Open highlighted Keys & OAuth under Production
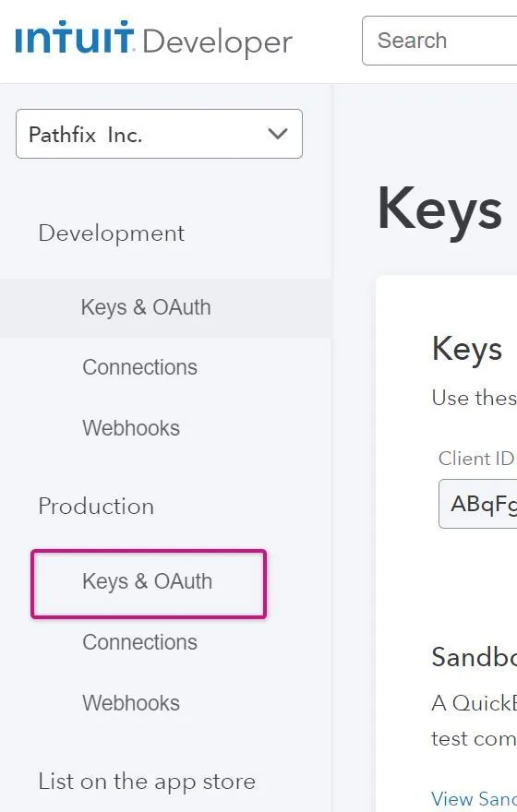This screenshot has width=517, height=812. (148, 583)
